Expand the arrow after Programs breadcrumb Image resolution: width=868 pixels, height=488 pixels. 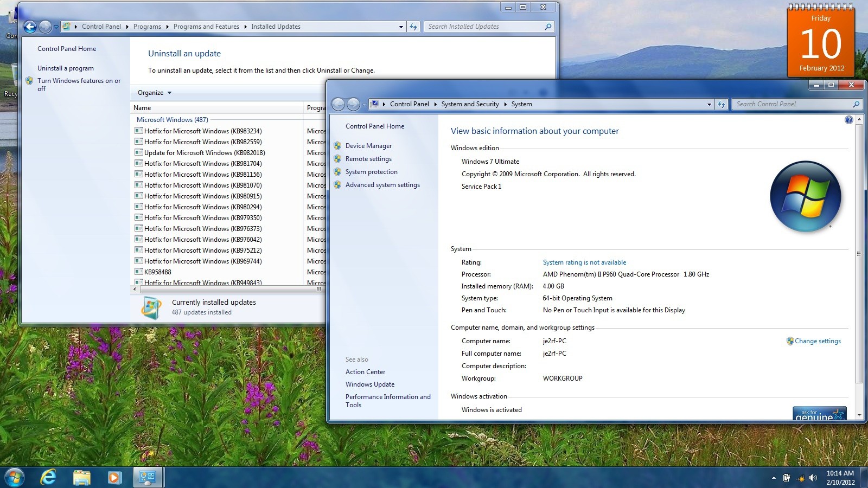click(x=167, y=27)
